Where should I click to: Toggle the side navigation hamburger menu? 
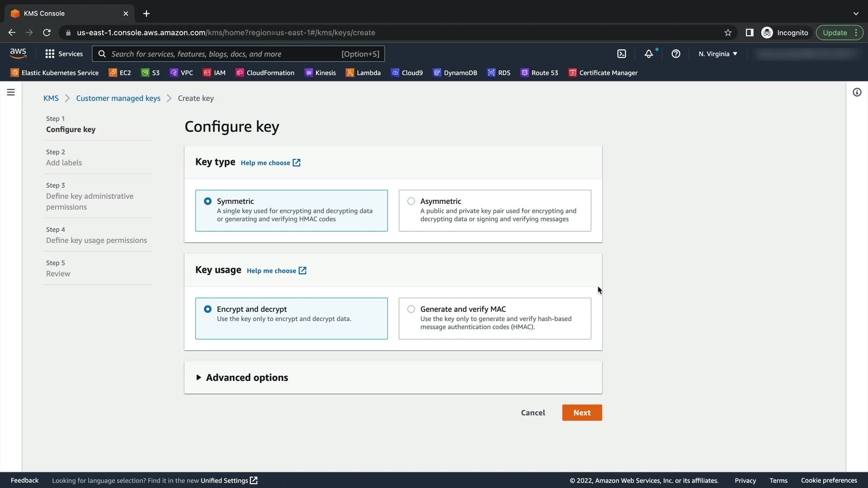coord(11,93)
